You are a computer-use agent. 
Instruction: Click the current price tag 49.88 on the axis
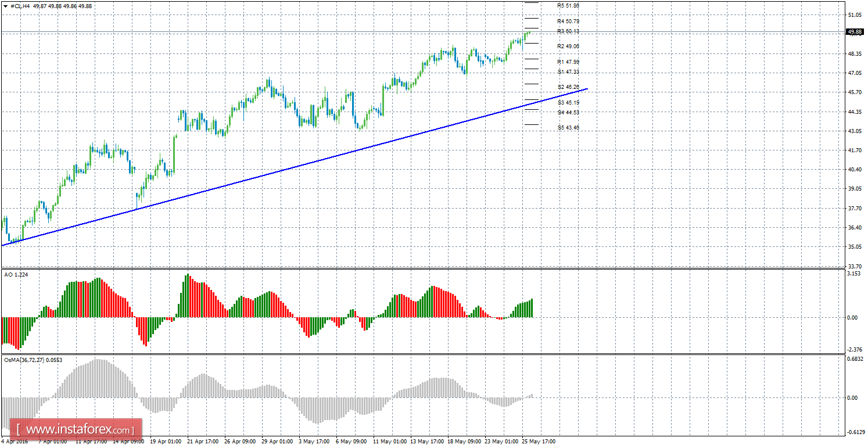[854, 31]
